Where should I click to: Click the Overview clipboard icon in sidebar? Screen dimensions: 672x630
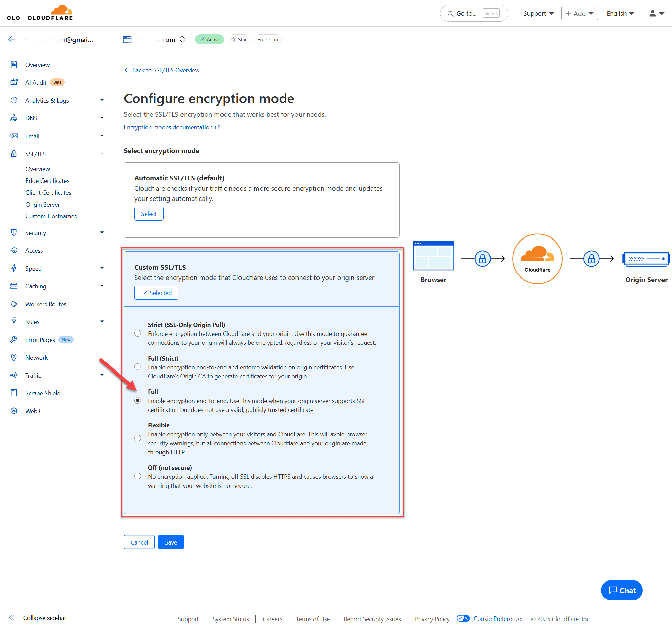tap(14, 64)
